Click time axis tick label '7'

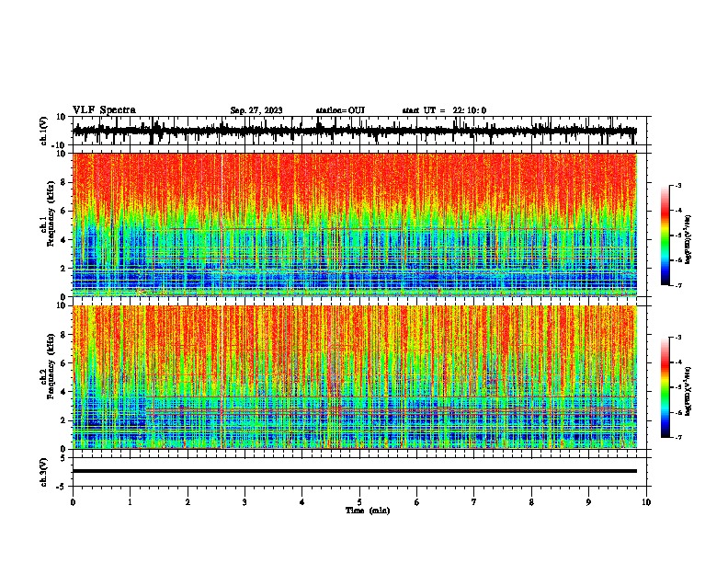click(474, 502)
